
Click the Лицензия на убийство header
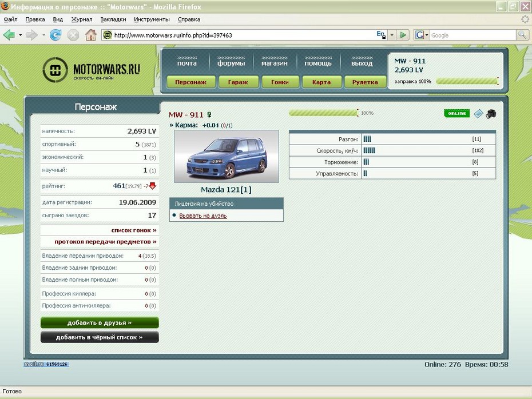click(227, 204)
